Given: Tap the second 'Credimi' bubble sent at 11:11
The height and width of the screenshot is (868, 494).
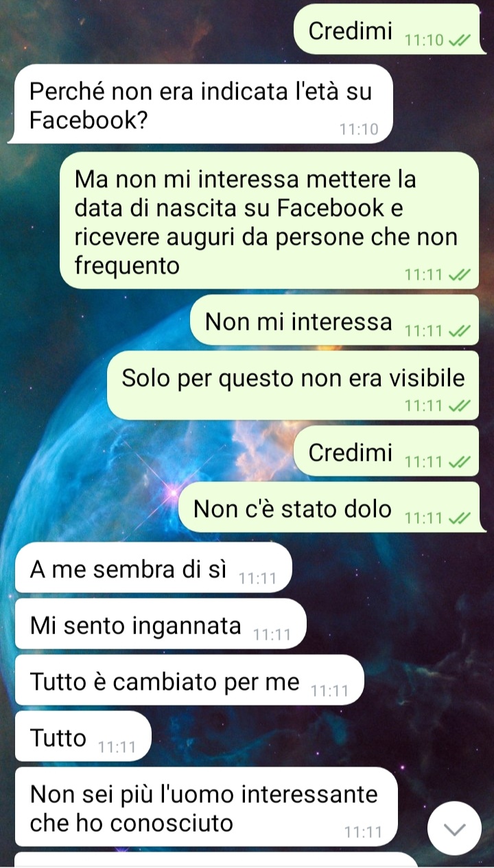Looking at the screenshot, I should pos(387,451).
